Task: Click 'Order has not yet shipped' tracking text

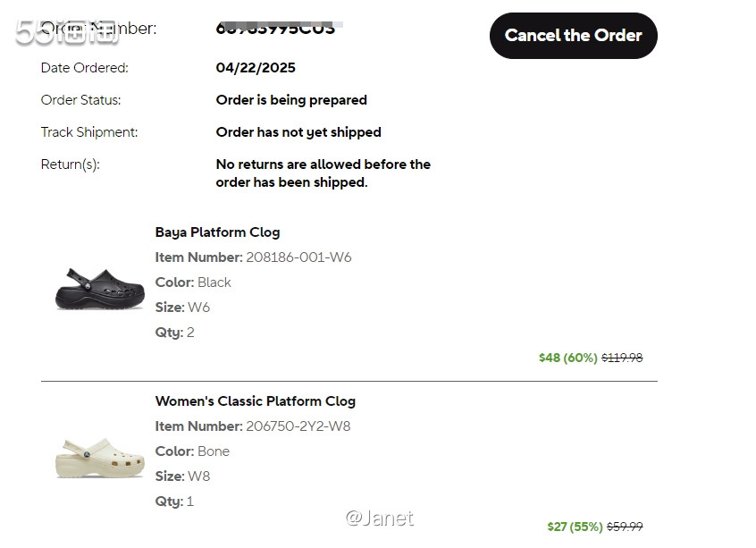Action: [x=298, y=132]
